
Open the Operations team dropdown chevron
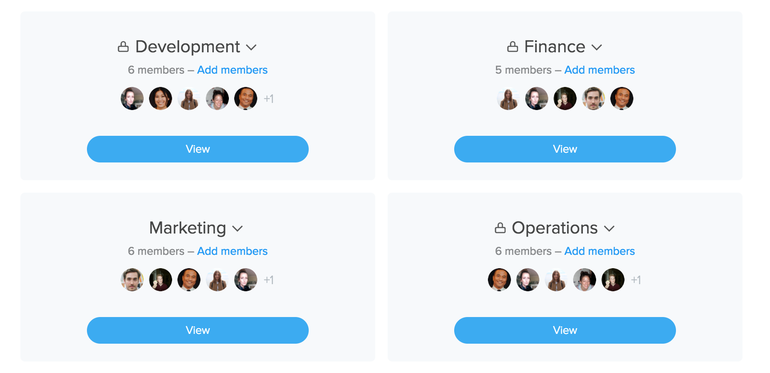(609, 229)
